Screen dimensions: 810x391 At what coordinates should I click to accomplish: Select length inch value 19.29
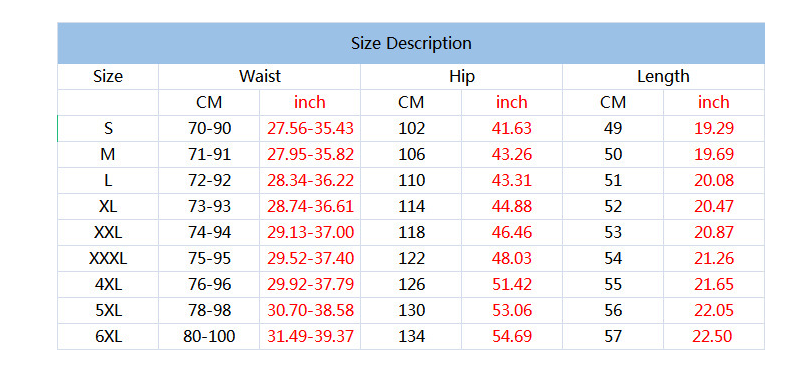pos(714,129)
